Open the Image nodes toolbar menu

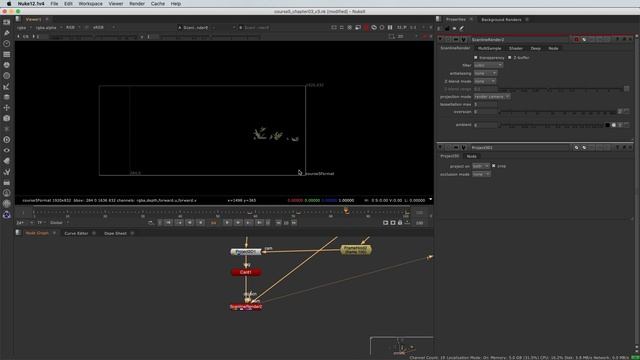tap(7, 22)
